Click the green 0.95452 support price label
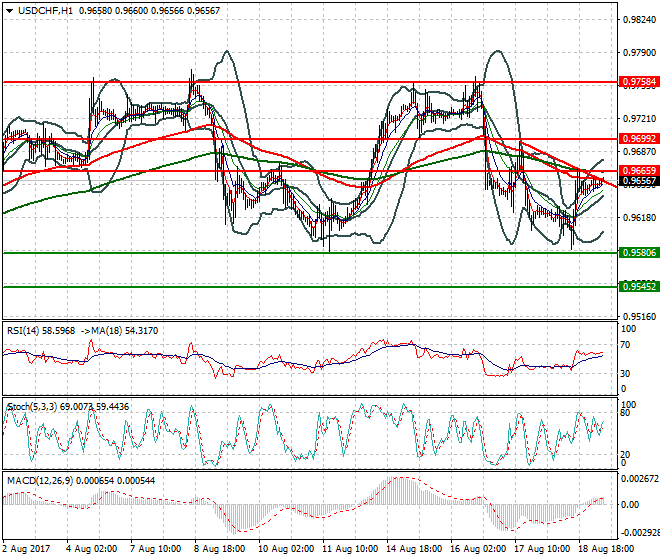Screen dimensions: 660x560 pos(639,287)
